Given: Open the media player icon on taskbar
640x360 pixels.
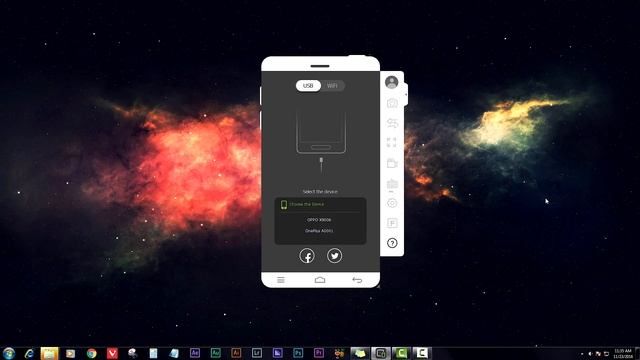Looking at the screenshot, I should click(71, 353).
